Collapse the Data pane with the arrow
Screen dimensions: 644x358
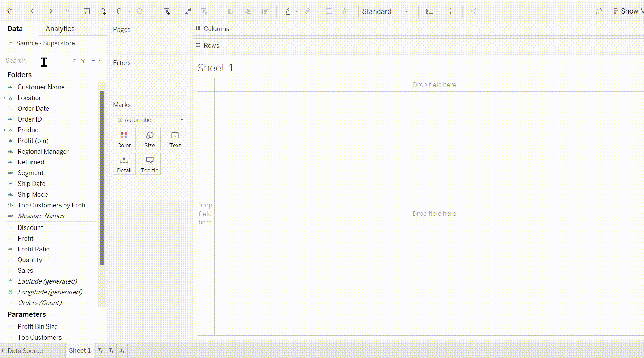point(102,29)
